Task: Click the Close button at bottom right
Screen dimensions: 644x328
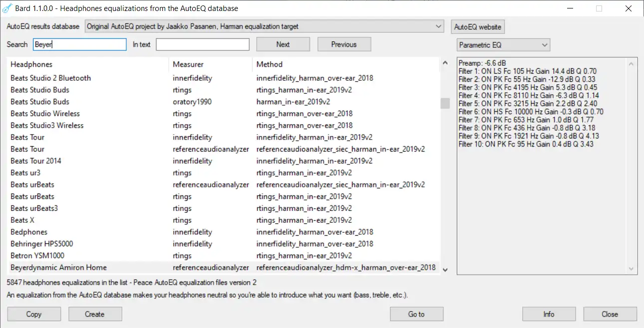Action: point(610,314)
